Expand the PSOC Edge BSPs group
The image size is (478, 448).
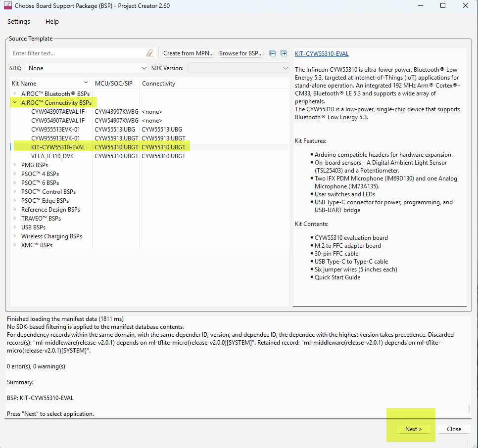coord(15,200)
